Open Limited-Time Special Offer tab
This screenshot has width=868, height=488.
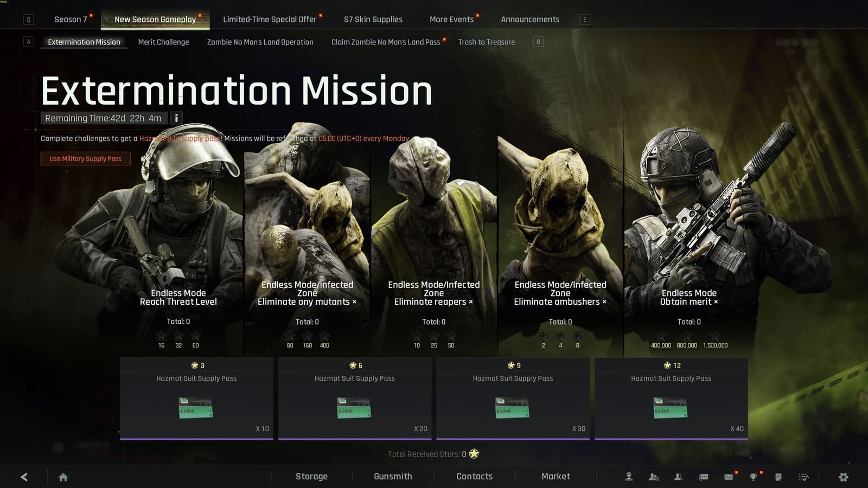click(270, 19)
